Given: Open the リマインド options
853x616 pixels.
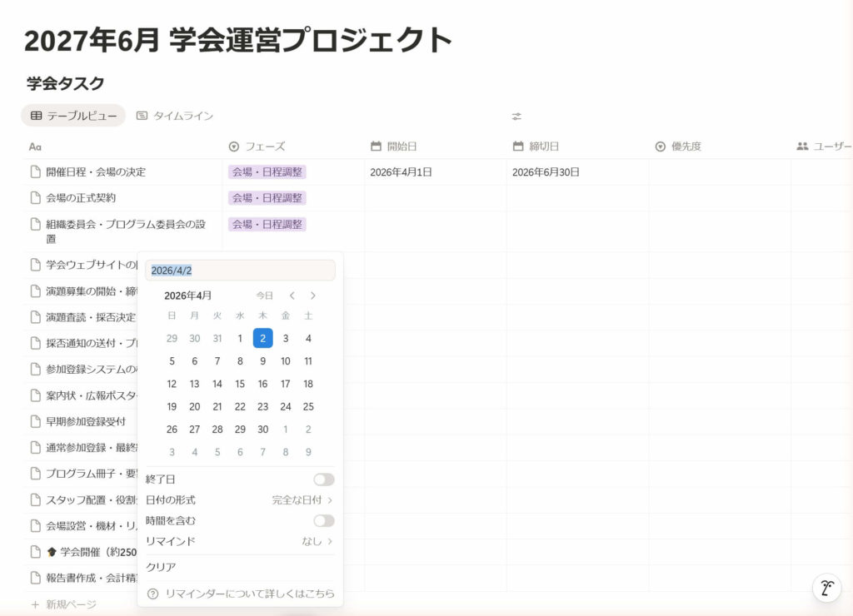Looking at the screenshot, I should point(317,541).
